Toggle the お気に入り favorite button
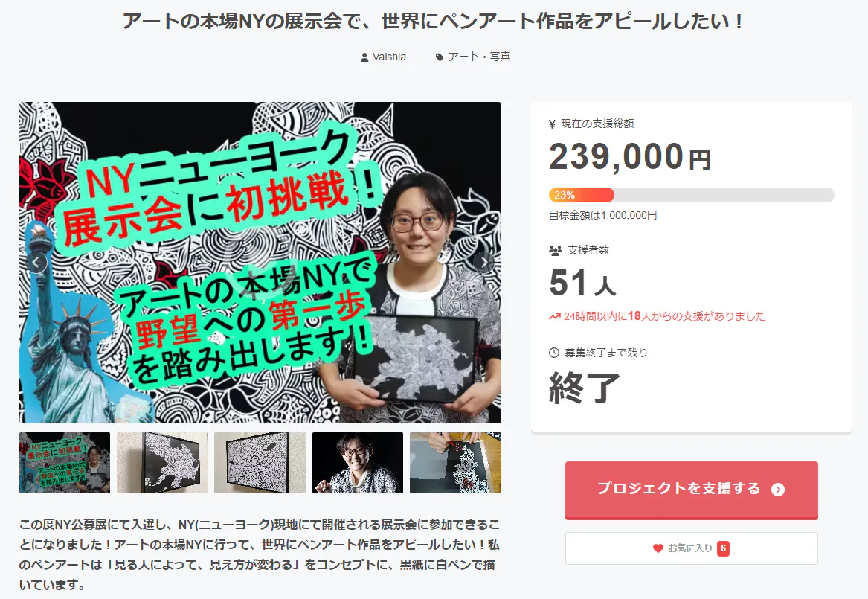The width and height of the screenshot is (868, 599). click(692, 548)
